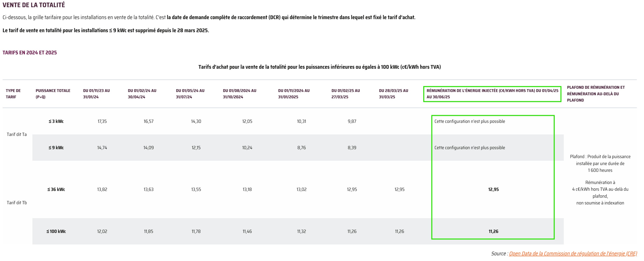644x261 pixels.
Task: Click the '≤ 100 kWc' power label
Action: coord(56,231)
